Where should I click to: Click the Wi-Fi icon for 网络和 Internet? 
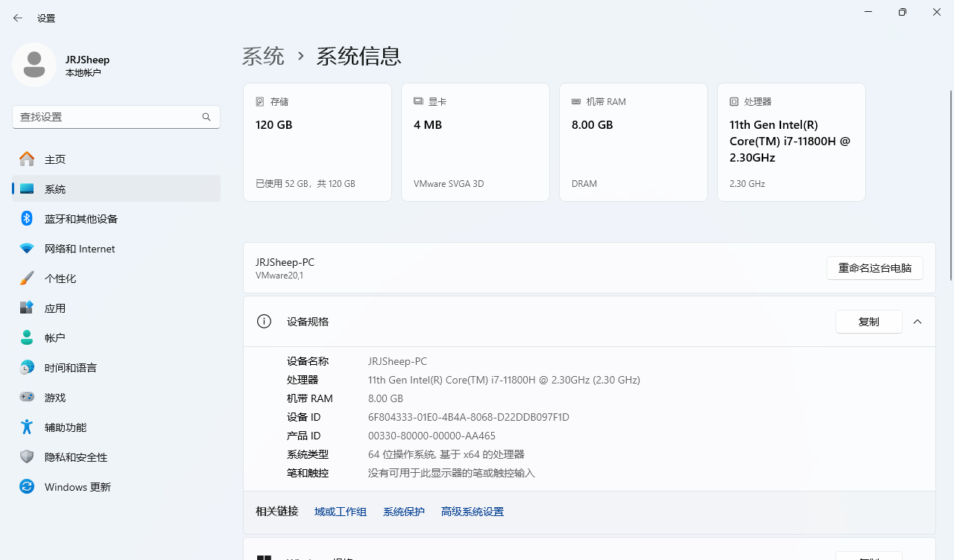[x=27, y=248]
